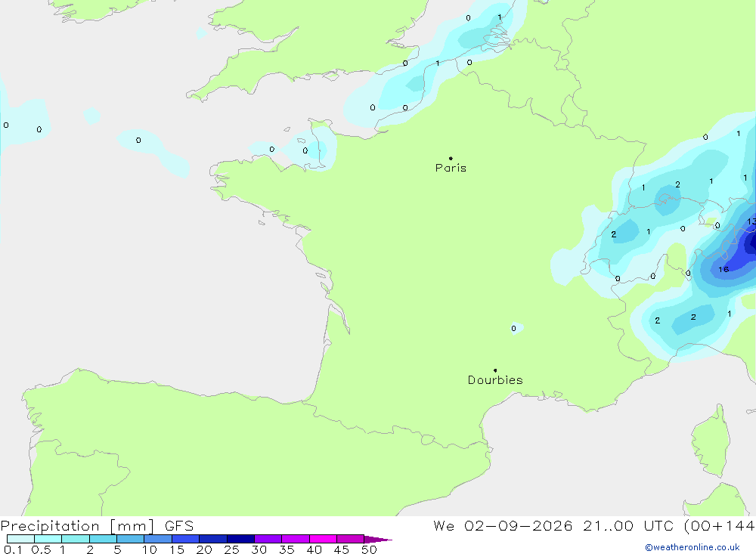Click the legend scale label '35'
The width and height of the screenshot is (756, 554).
point(287,549)
